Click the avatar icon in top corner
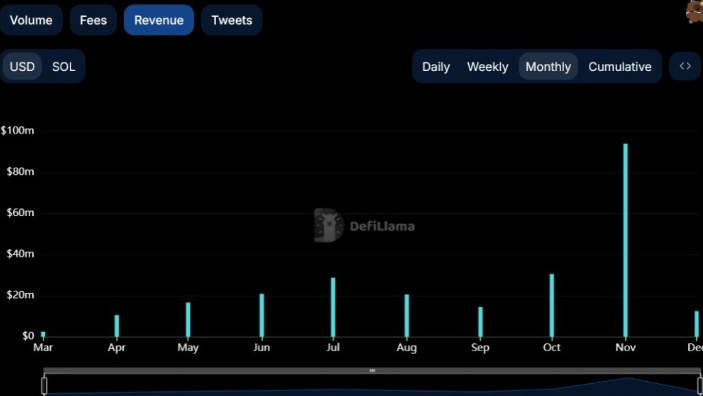 coord(694,12)
